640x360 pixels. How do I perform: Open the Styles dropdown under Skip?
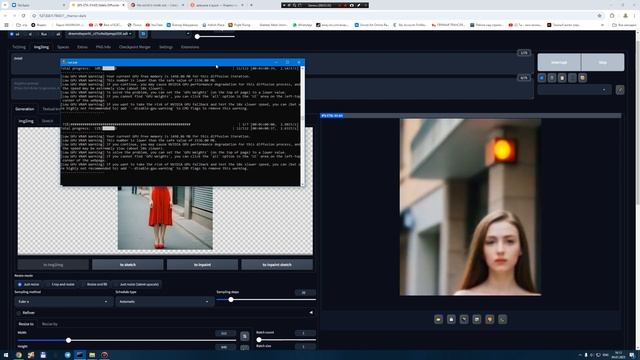(574, 90)
